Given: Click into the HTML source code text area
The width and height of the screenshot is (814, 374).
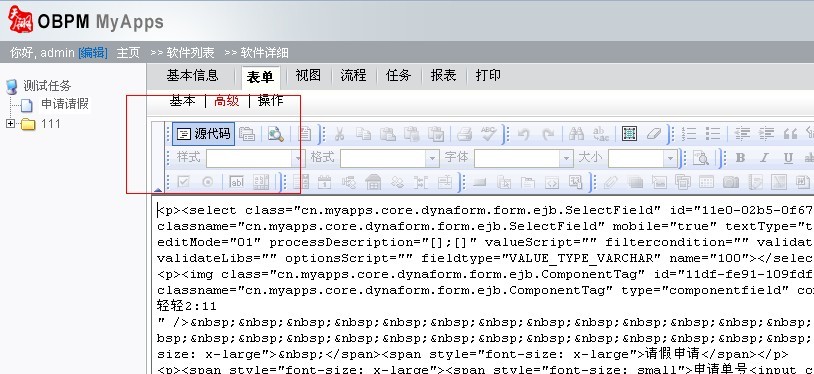Looking at the screenshot, I should 483,285.
